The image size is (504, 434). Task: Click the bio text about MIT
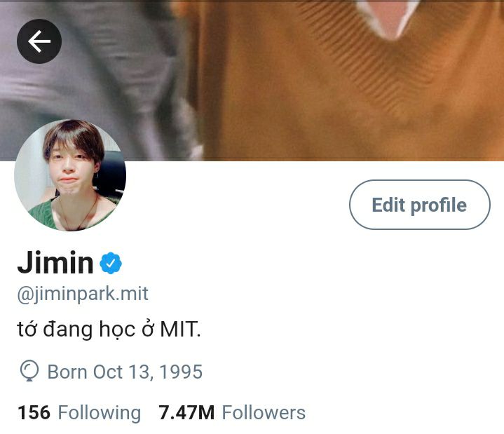tap(109, 330)
